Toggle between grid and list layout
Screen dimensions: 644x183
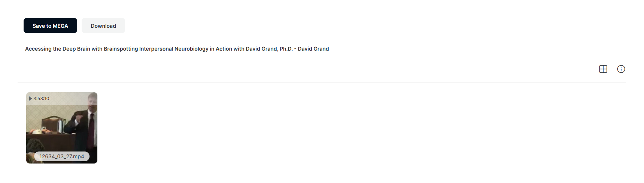coord(603,69)
